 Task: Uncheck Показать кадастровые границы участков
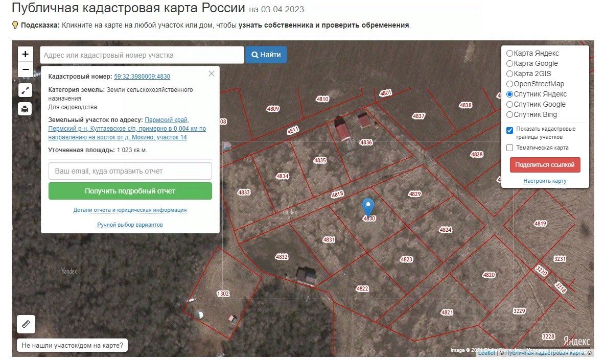pos(509,130)
